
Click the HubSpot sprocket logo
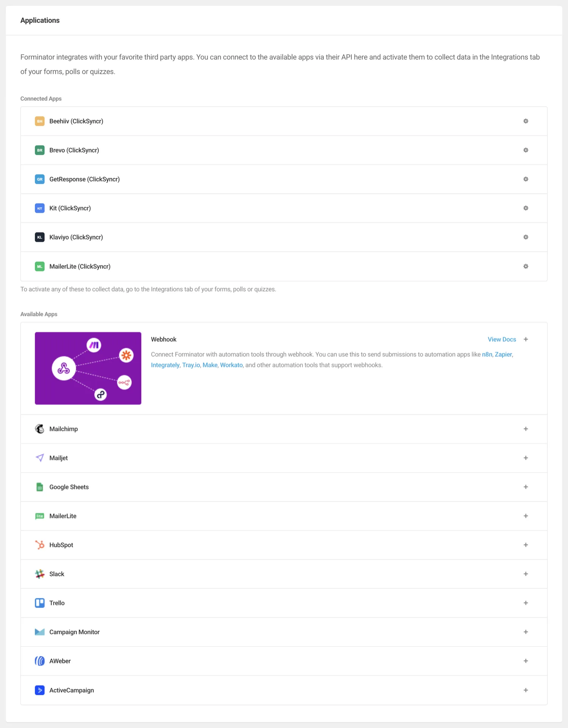[40, 545]
